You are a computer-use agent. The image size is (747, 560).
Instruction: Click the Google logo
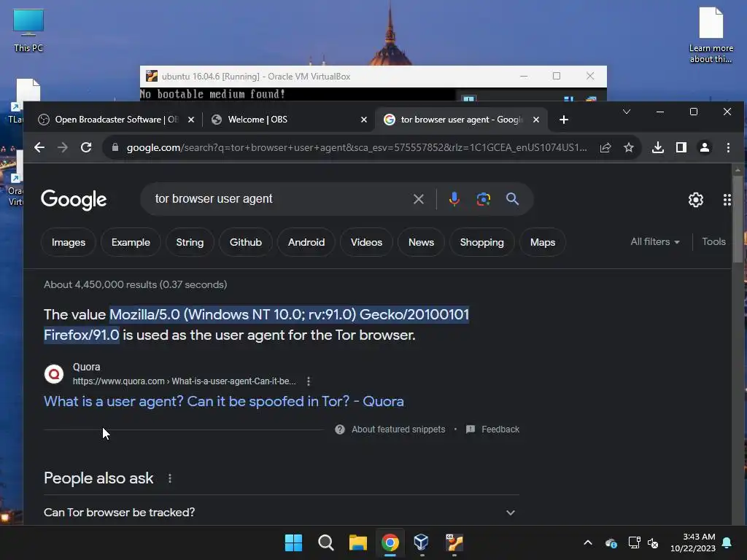[x=74, y=200]
